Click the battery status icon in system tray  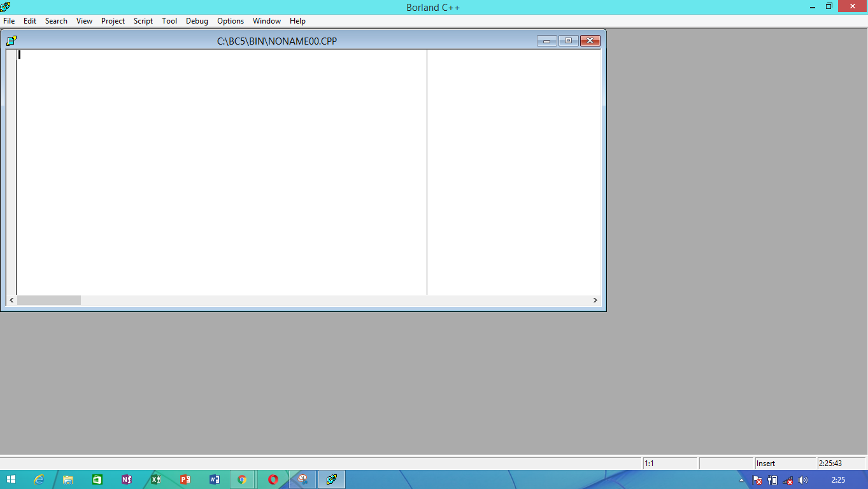coord(773,479)
